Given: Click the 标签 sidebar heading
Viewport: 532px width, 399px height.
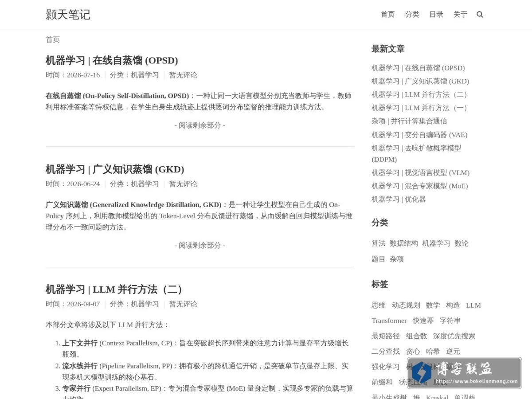Looking at the screenshot, I should click(x=379, y=284).
